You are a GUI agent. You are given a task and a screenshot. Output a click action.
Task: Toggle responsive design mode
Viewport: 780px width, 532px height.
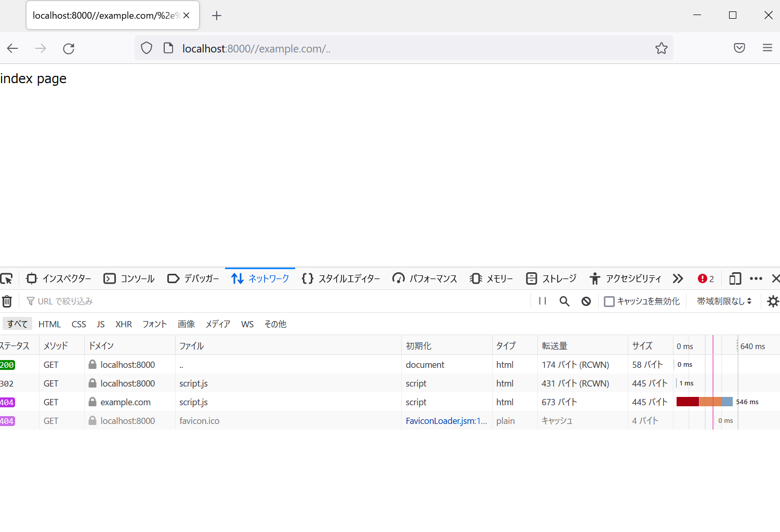click(x=735, y=279)
